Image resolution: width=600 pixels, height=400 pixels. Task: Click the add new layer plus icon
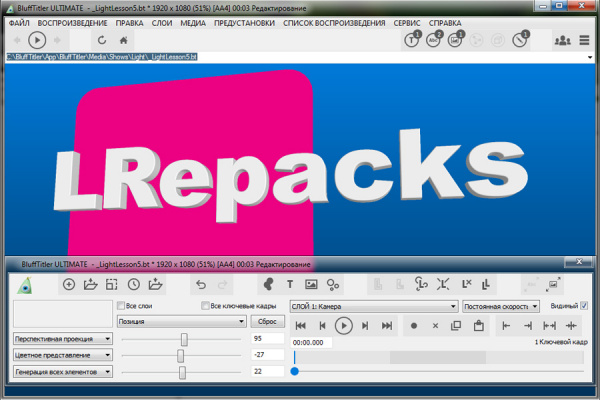point(69,284)
